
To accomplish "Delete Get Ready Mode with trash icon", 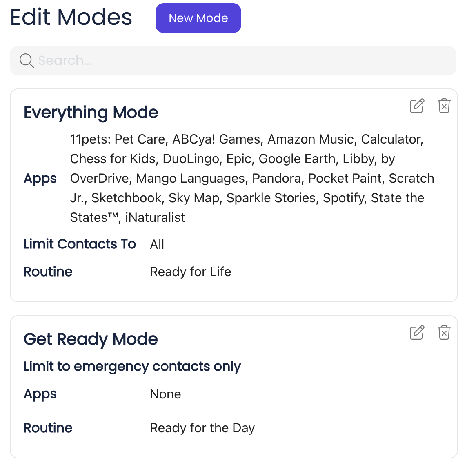I will 444,333.
